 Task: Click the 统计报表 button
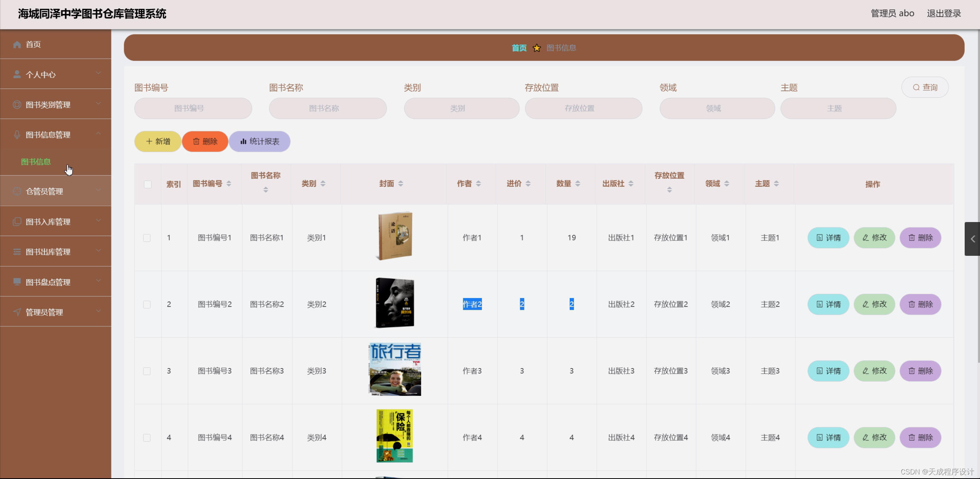click(x=260, y=142)
